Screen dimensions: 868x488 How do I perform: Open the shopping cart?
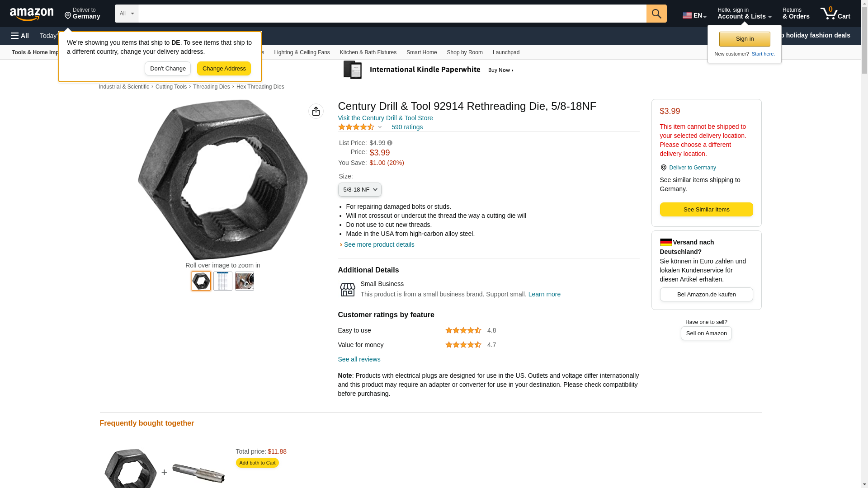coord(835,14)
